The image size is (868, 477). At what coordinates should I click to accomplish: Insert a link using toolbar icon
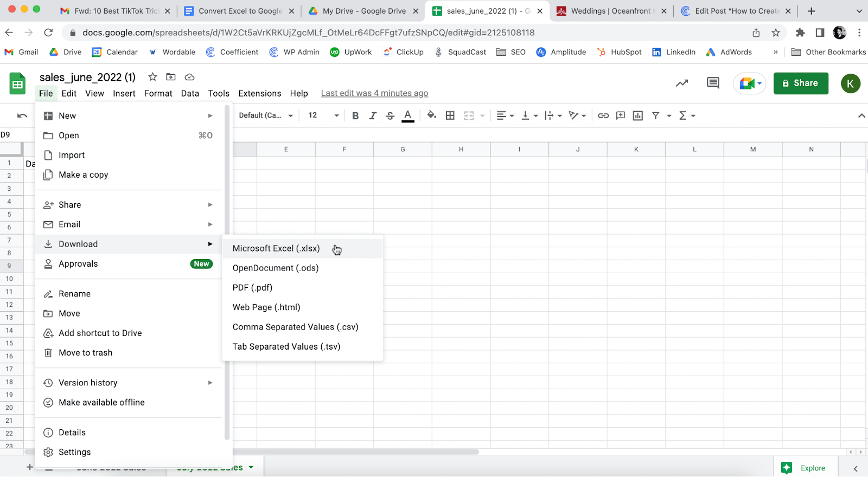603,115
